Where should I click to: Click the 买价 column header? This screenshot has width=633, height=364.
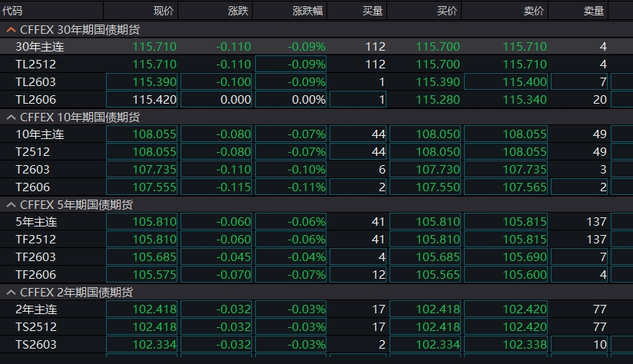tap(447, 11)
